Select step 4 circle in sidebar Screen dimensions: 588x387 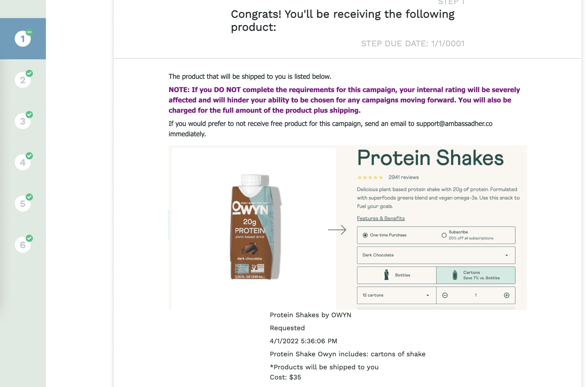point(23,162)
